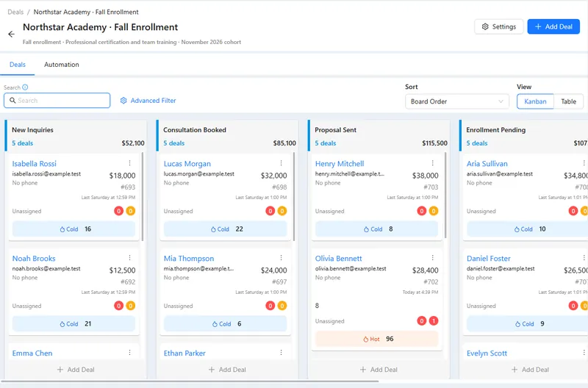Click Add Deal under Proposal Sent column
The width and height of the screenshot is (588, 388).
(x=379, y=370)
